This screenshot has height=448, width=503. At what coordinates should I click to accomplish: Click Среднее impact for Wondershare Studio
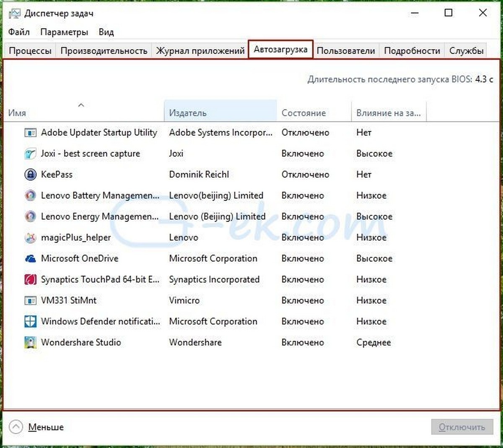point(373,342)
